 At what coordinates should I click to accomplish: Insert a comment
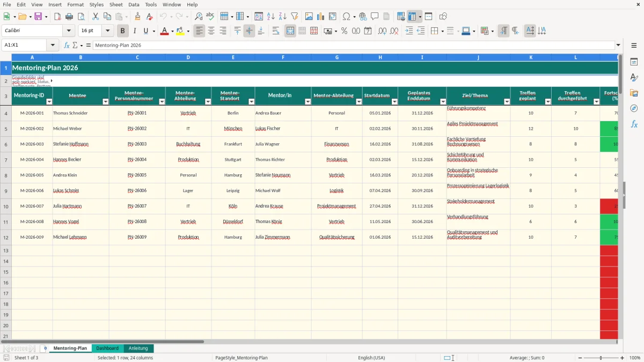click(375, 17)
